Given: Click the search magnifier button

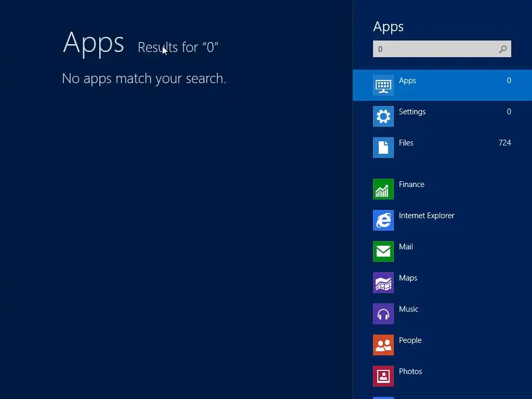Looking at the screenshot, I should [x=503, y=49].
